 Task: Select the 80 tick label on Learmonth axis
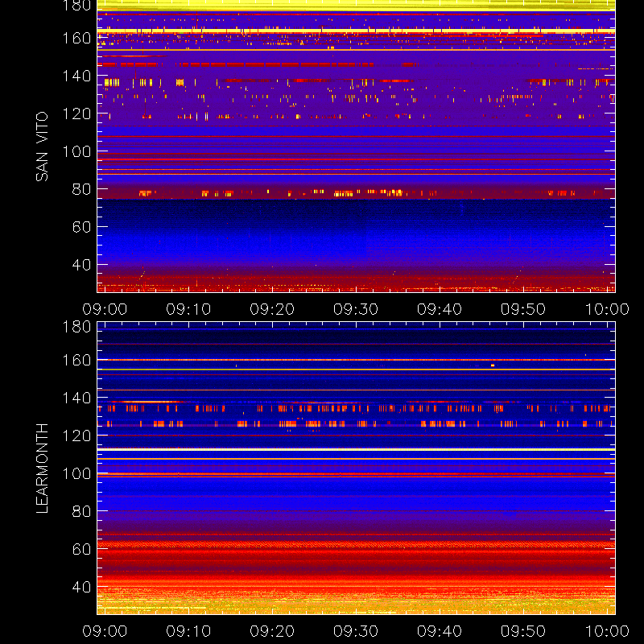[x=81, y=511]
